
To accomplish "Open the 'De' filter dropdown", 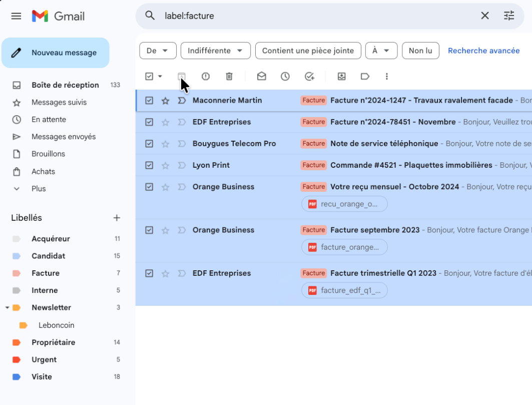I will pyautogui.click(x=158, y=51).
